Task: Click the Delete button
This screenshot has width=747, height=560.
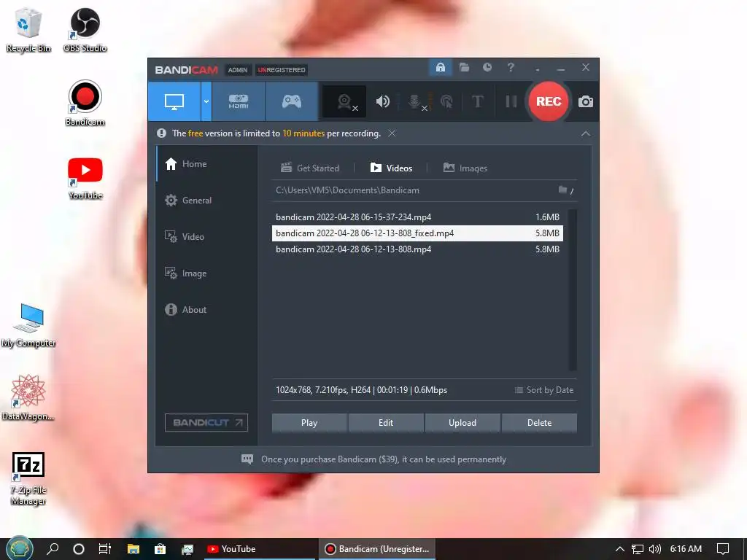Action: point(539,423)
